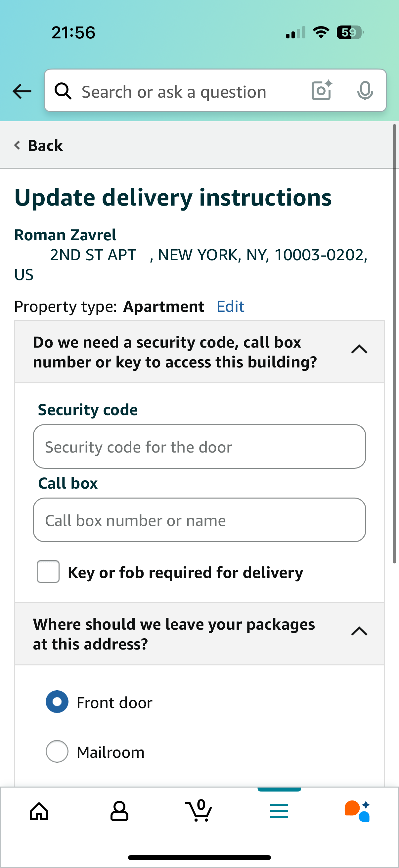This screenshot has height=868, width=399.
Task: Open the hamburger menu tab
Action: pyautogui.click(x=279, y=810)
